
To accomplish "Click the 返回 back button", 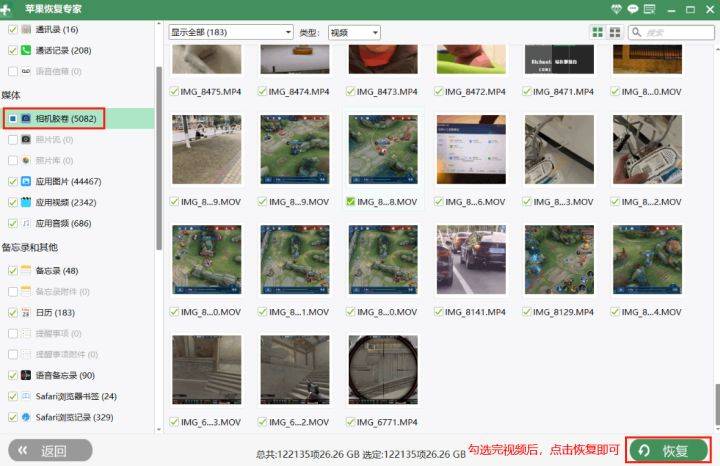I will 50,450.
